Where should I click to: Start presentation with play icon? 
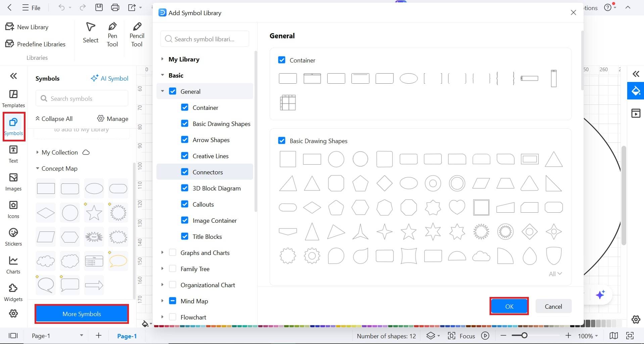coord(485,336)
